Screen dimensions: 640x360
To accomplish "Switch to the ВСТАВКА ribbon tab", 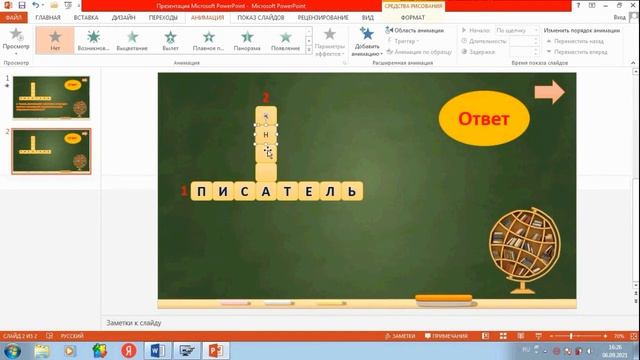I will click(x=86, y=18).
